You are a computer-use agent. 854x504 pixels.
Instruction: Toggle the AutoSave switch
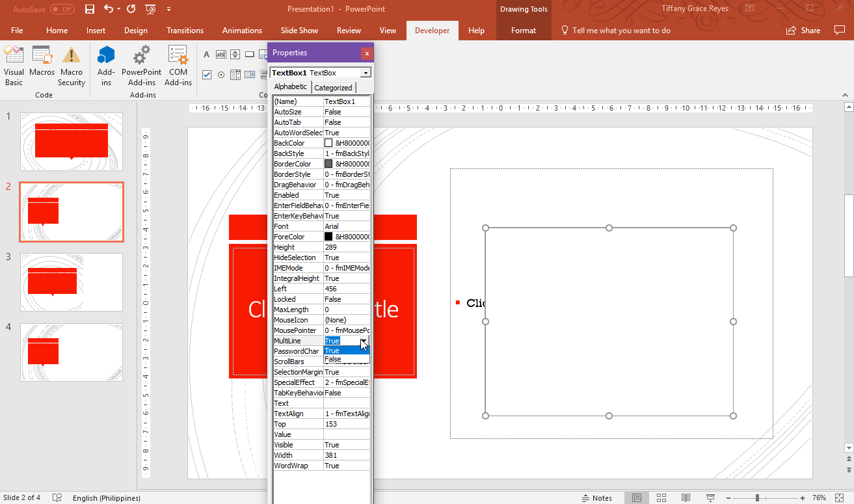(x=62, y=9)
